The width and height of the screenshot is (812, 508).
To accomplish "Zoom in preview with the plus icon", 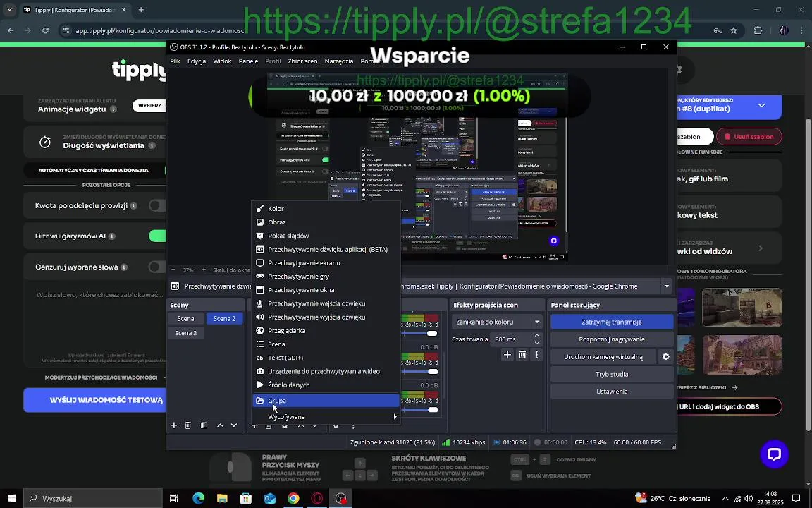I will click(x=204, y=270).
